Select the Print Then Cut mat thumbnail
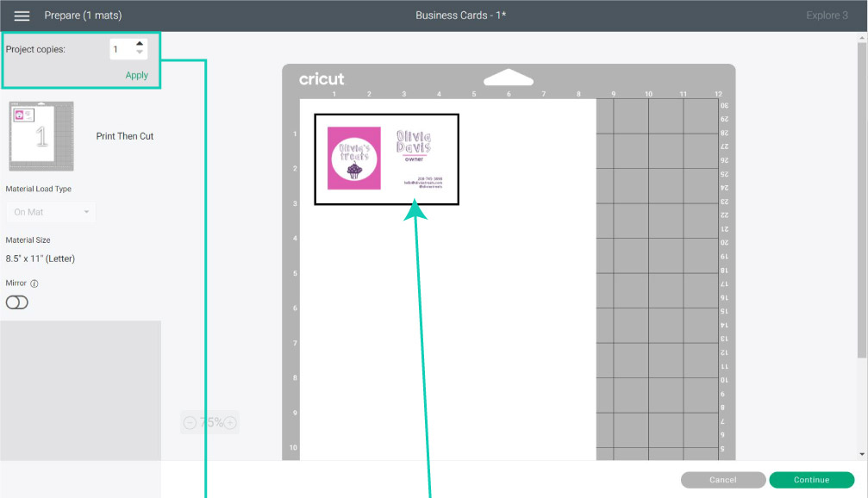This screenshot has width=868, height=498. click(x=41, y=136)
